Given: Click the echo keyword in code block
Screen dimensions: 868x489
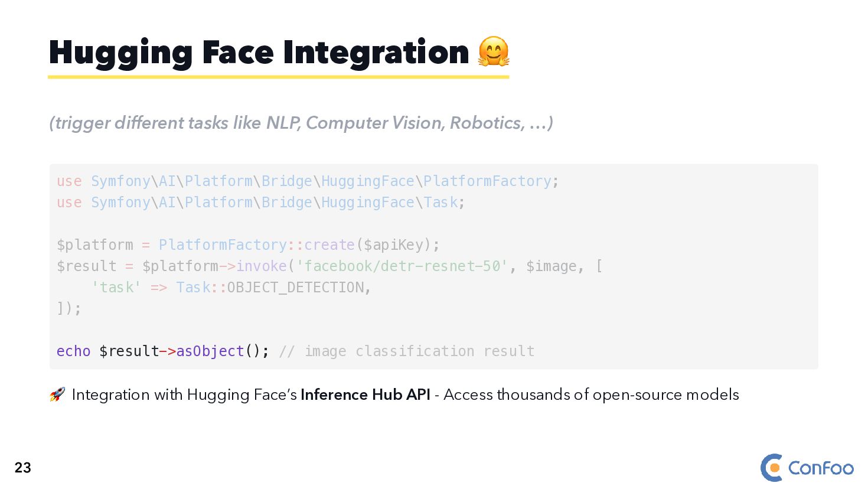Looking at the screenshot, I should (x=73, y=351).
